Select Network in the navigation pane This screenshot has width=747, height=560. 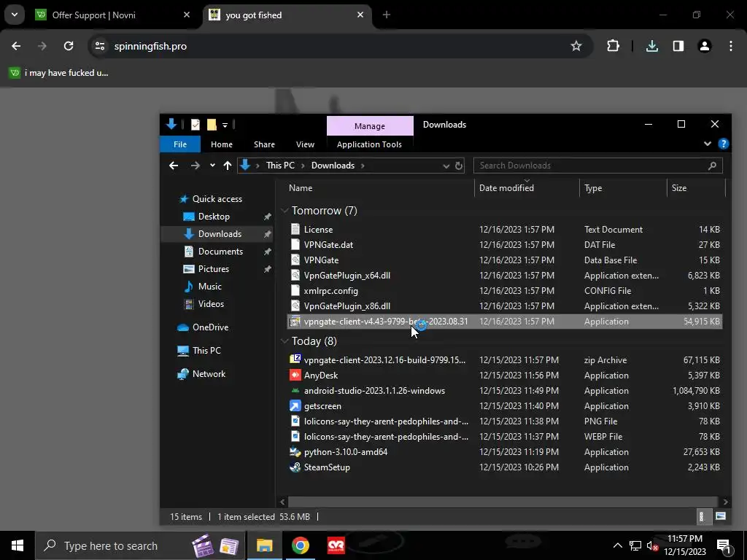point(209,374)
